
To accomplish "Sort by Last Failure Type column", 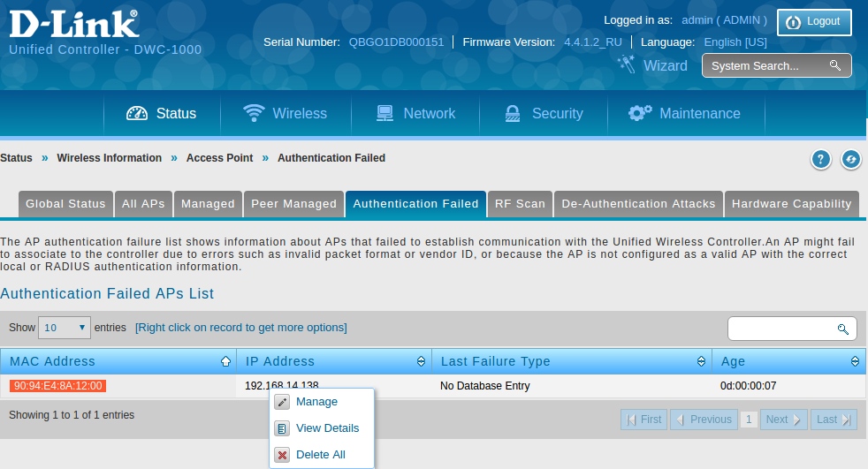I will [x=571, y=361].
